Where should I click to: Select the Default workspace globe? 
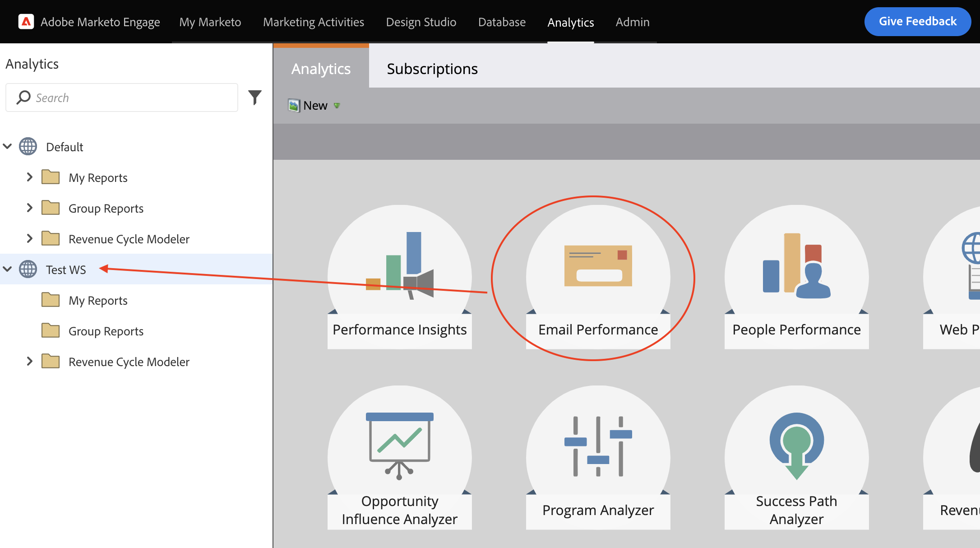(28, 146)
